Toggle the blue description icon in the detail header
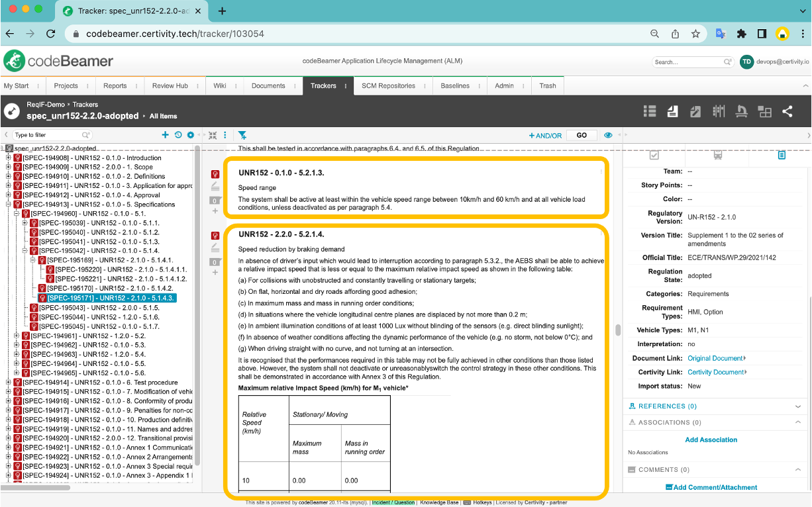Viewport: 812px width, 507px height. (x=781, y=154)
